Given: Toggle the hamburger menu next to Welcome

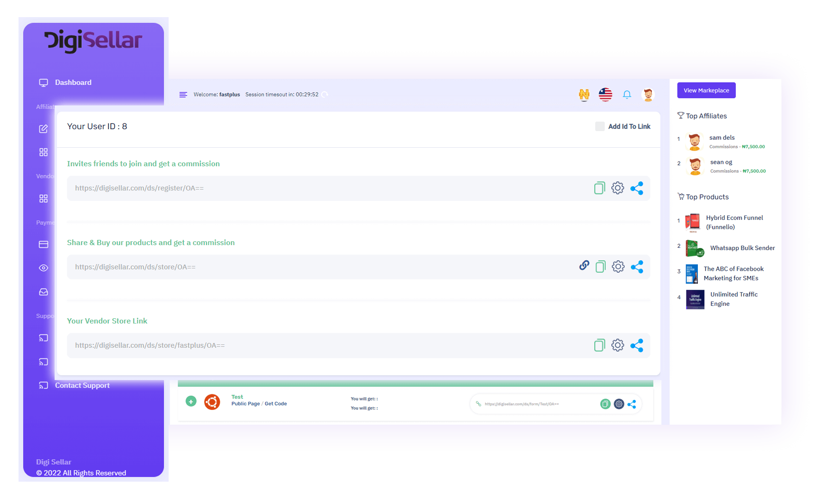Looking at the screenshot, I should pos(183,95).
